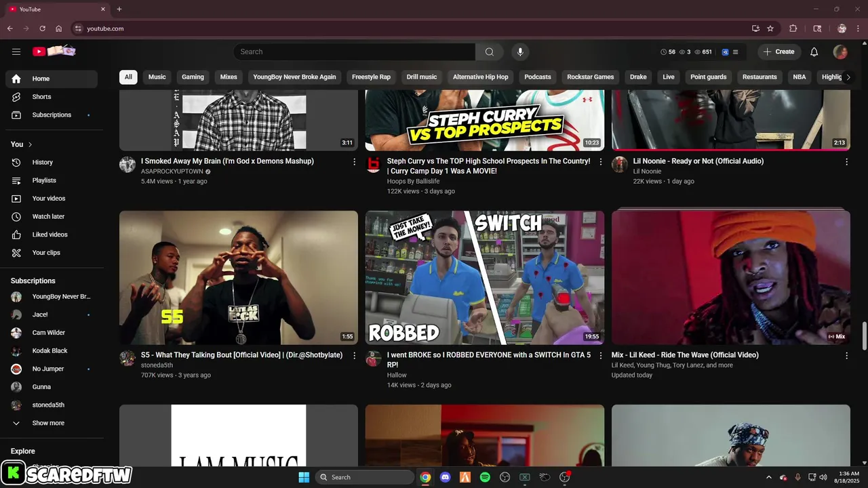Image resolution: width=868 pixels, height=488 pixels.
Task: Select the Music category chip
Action: pyautogui.click(x=157, y=77)
